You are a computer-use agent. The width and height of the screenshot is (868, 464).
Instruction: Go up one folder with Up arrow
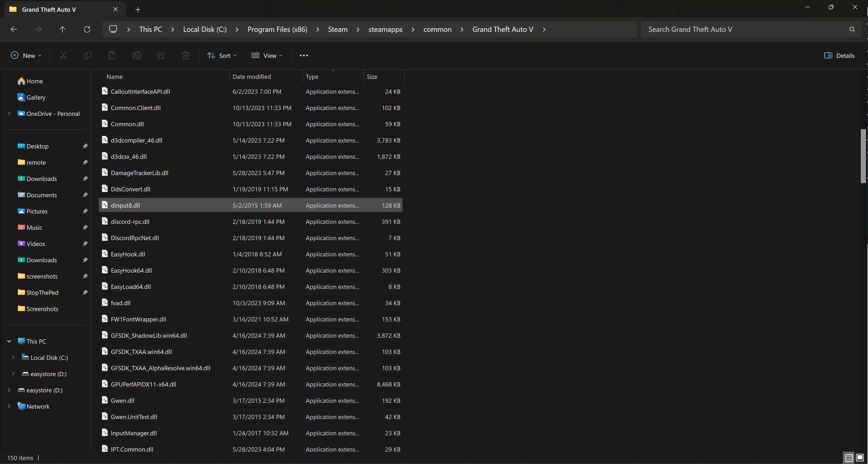click(62, 29)
